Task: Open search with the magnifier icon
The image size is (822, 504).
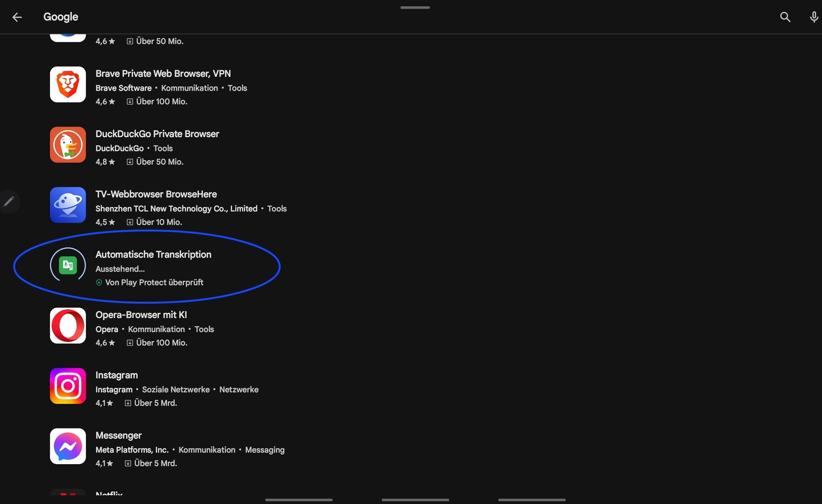Action: (x=785, y=17)
